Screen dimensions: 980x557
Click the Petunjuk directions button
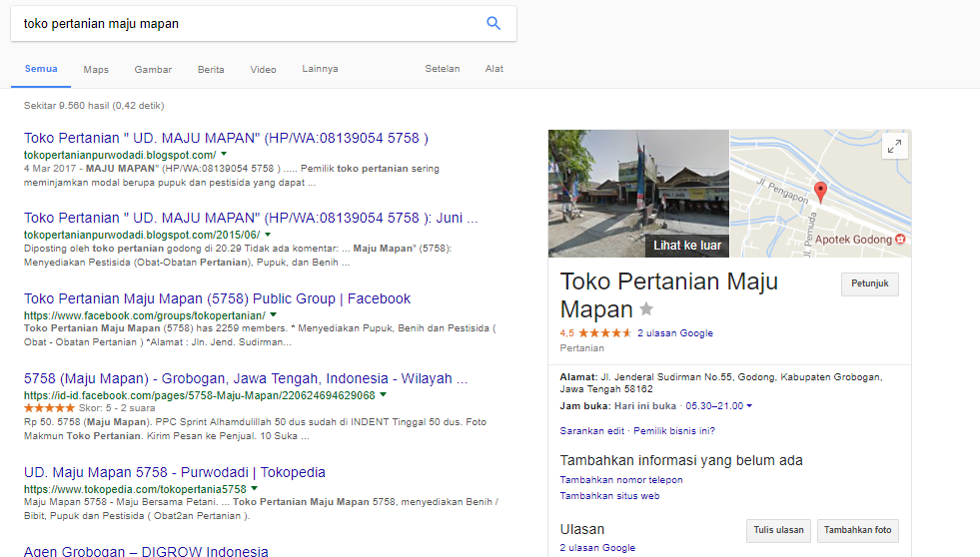point(869,283)
